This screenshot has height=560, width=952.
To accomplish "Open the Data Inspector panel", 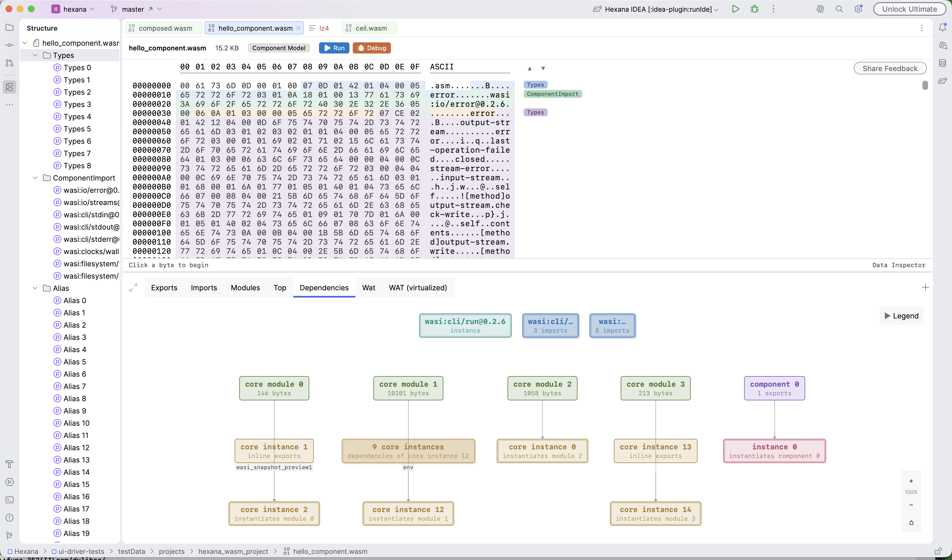I will click(x=899, y=265).
